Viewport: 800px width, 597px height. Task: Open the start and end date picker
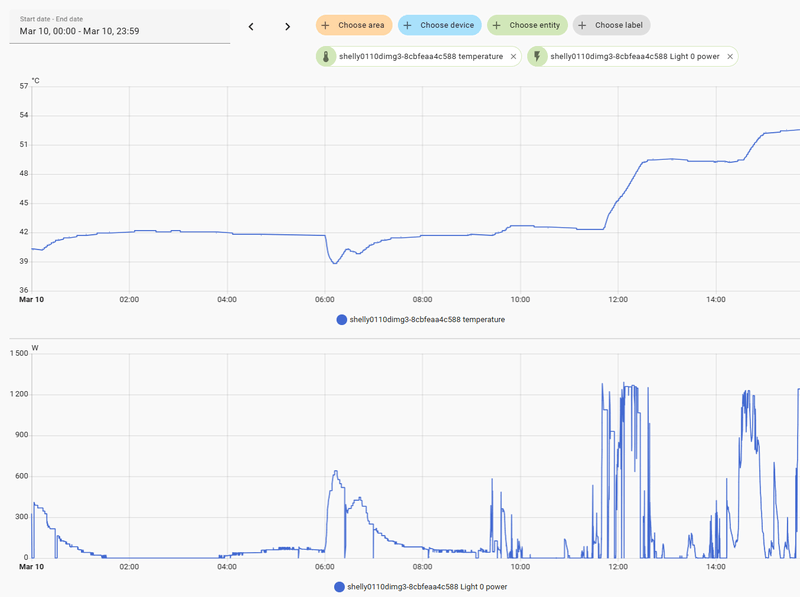119,27
